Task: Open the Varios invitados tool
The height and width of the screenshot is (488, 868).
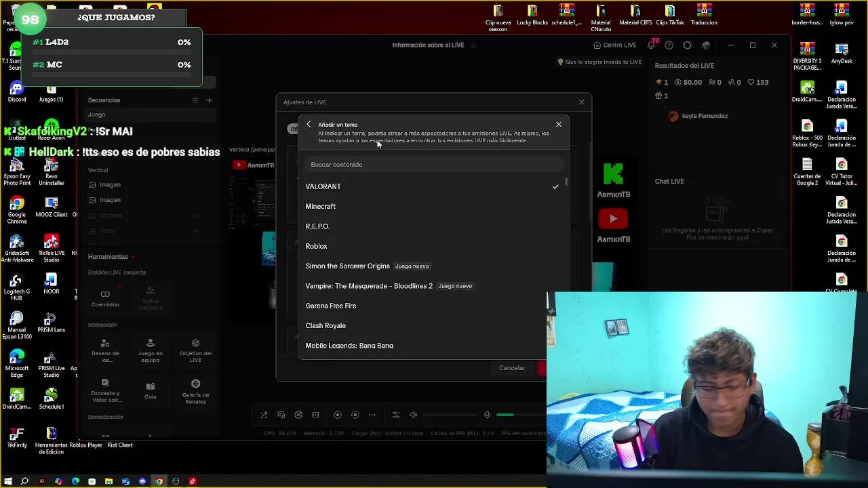Action: (x=151, y=298)
